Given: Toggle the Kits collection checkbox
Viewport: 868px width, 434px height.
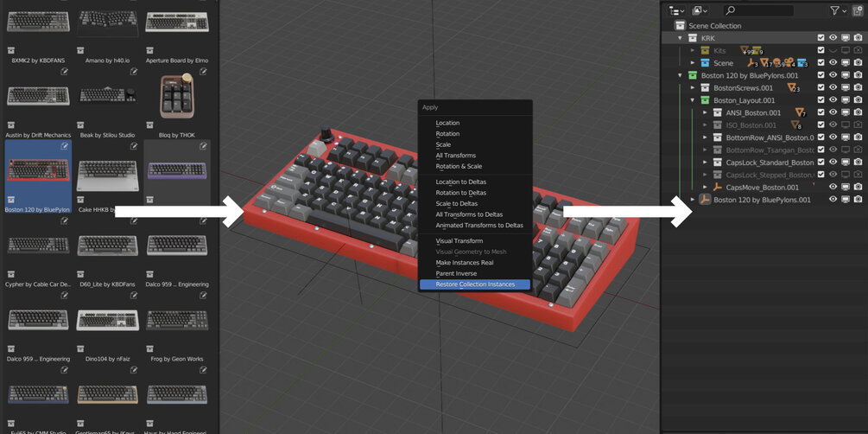Looking at the screenshot, I should click(x=821, y=50).
